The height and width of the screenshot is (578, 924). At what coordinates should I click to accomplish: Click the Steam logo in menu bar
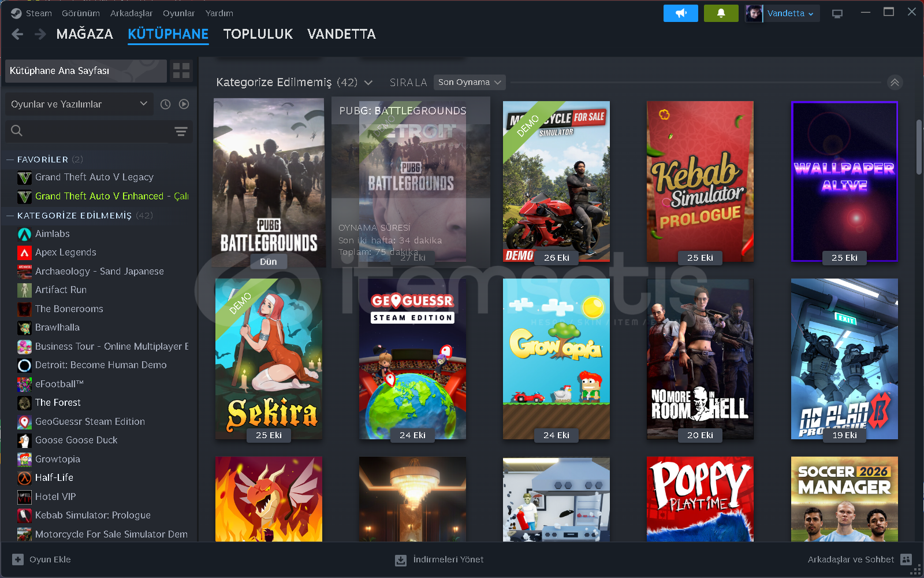tap(16, 13)
